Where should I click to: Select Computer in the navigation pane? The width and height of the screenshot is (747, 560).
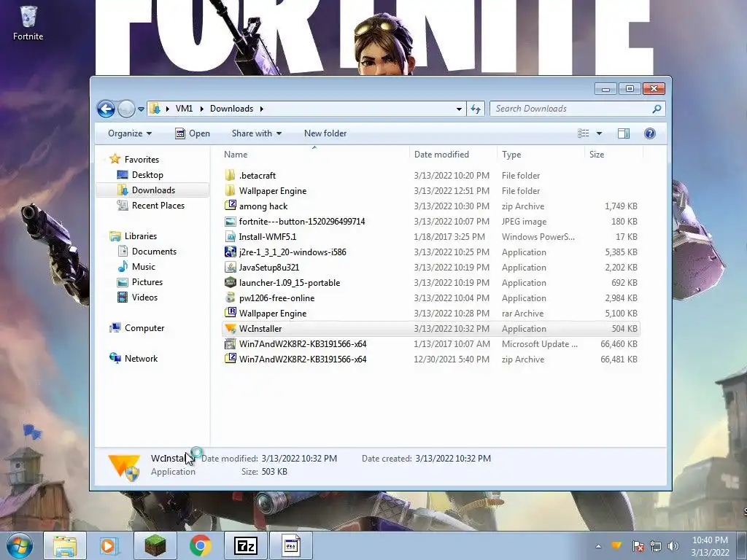coord(144,328)
